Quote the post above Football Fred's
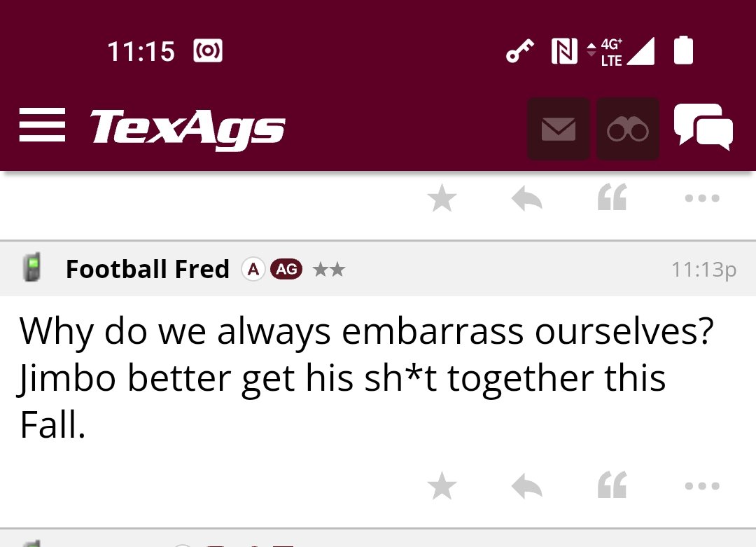This screenshot has width=756, height=547. click(612, 197)
